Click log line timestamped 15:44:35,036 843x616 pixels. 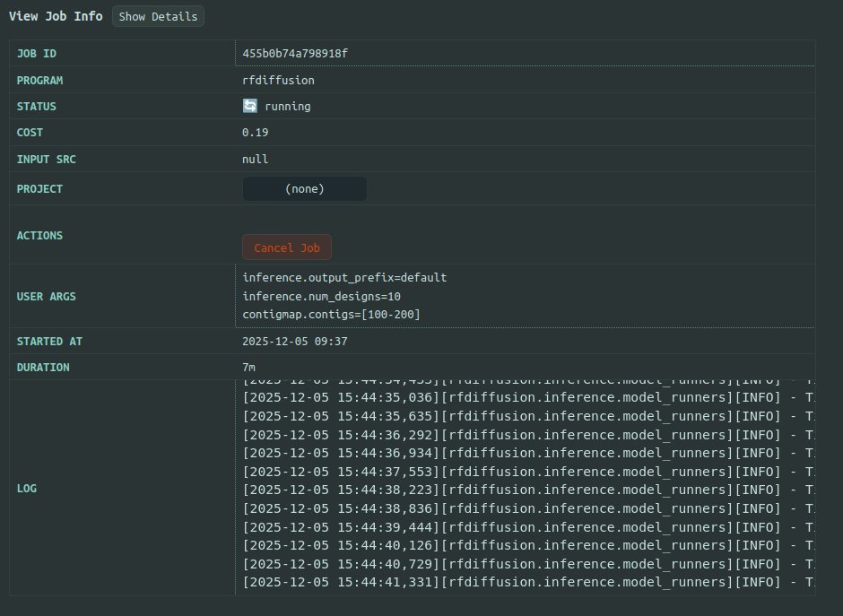tap(528, 397)
